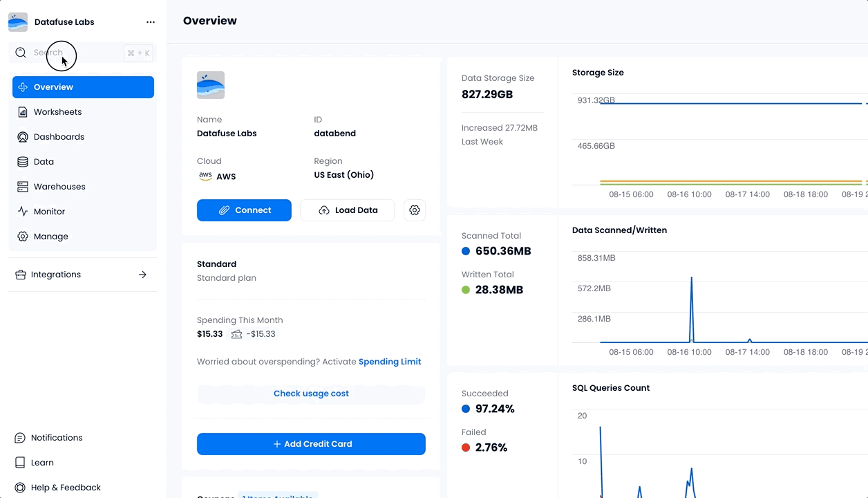Click Check usage cost

311,394
